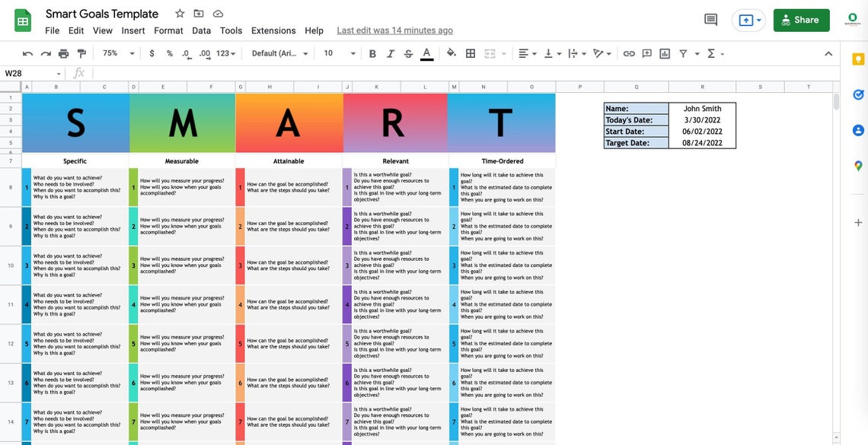Screen dimensions: 868x445
Task: Open the text alignment dropdown
Action: 526,53
